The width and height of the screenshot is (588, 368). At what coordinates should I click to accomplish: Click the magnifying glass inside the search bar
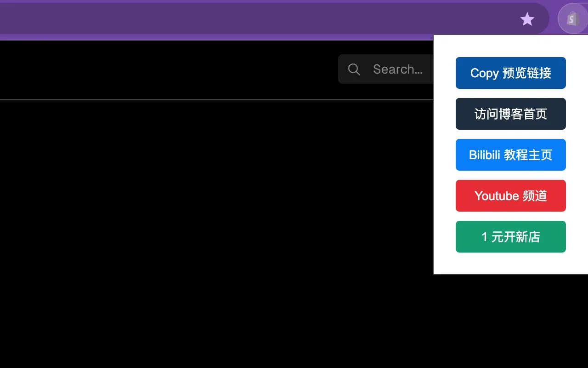(354, 69)
